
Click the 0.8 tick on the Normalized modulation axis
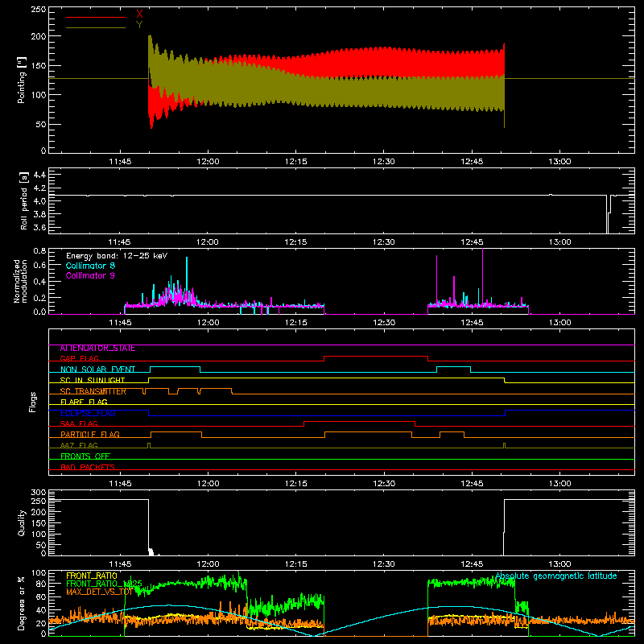point(39,250)
